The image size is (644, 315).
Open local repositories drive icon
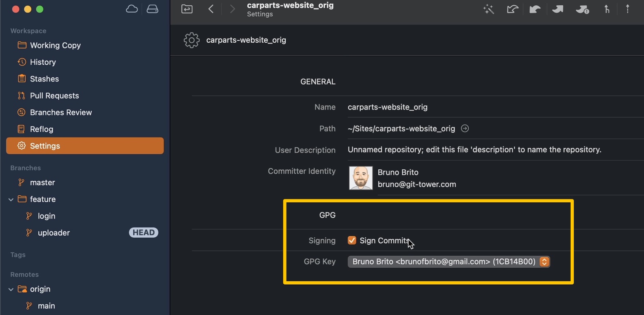152,9
